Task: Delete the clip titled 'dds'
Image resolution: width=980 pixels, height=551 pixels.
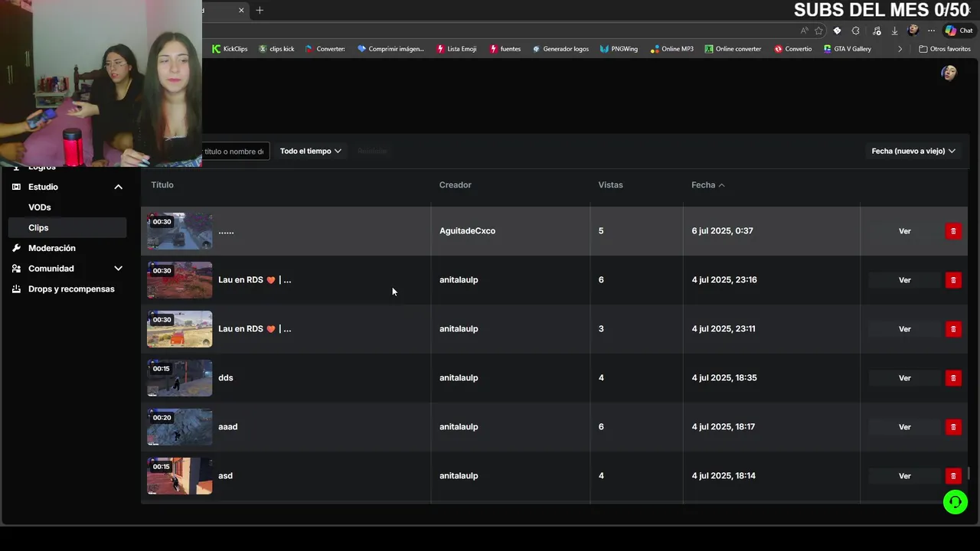Action: (953, 378)
